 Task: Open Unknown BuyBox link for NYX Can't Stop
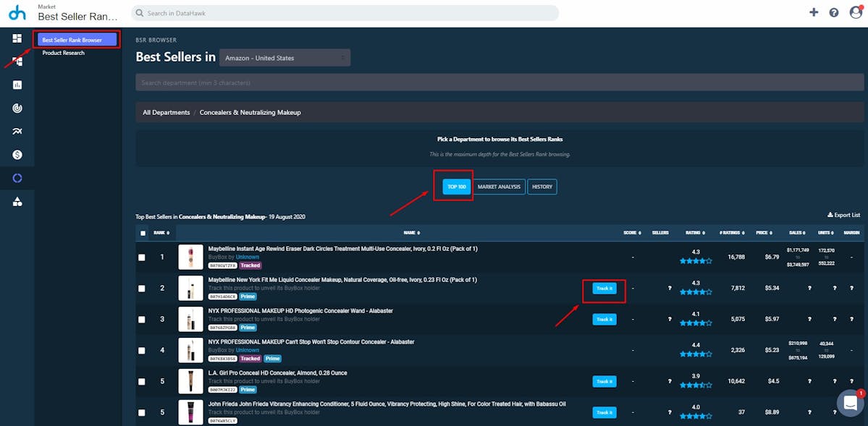[x=248, y=350]
